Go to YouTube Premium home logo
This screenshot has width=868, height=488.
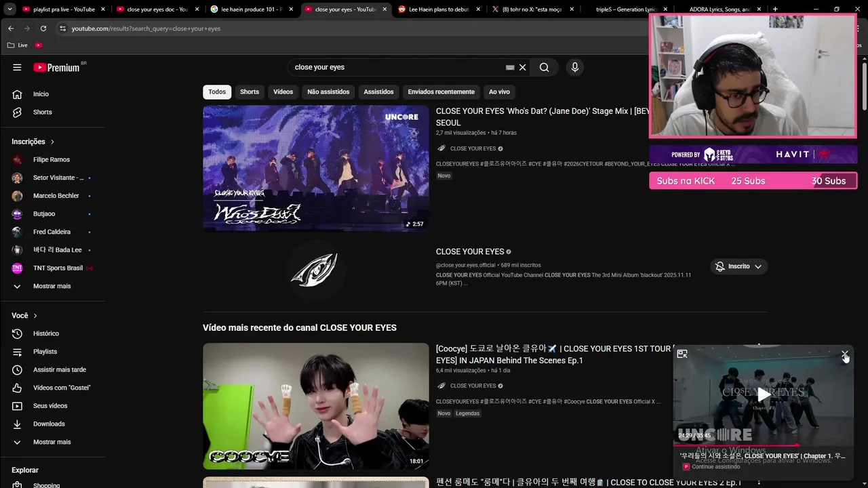pos(57,67)
